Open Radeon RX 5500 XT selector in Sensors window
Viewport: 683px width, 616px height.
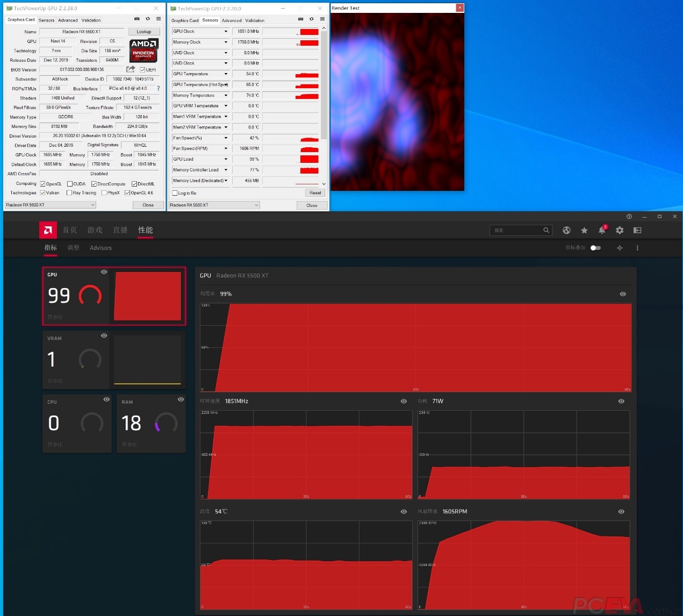click(x=214, y=205)
